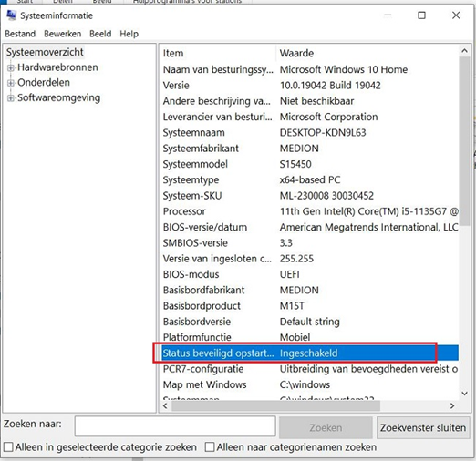Click the Zoeken button
The image size is (476, 461).
tap(326, 427)
